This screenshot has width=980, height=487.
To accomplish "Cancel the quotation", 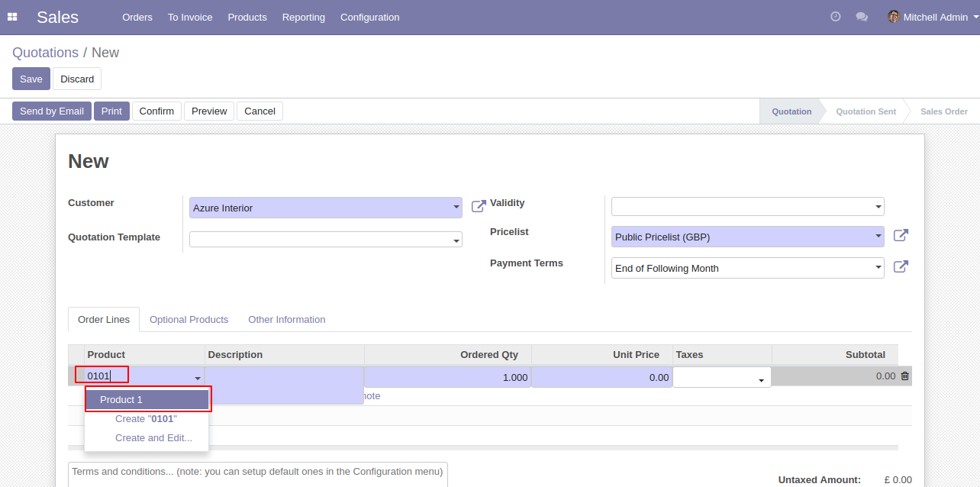I will click(x=260, y=111).
